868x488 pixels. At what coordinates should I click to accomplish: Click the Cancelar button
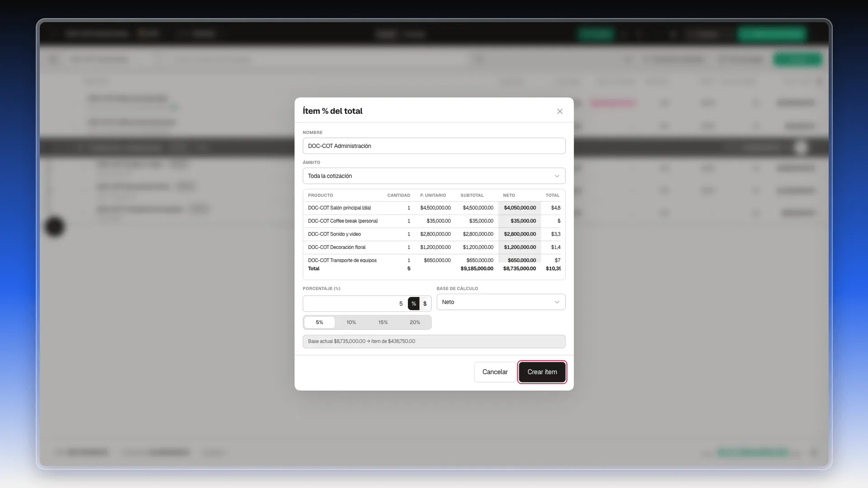tap(495, 372)
